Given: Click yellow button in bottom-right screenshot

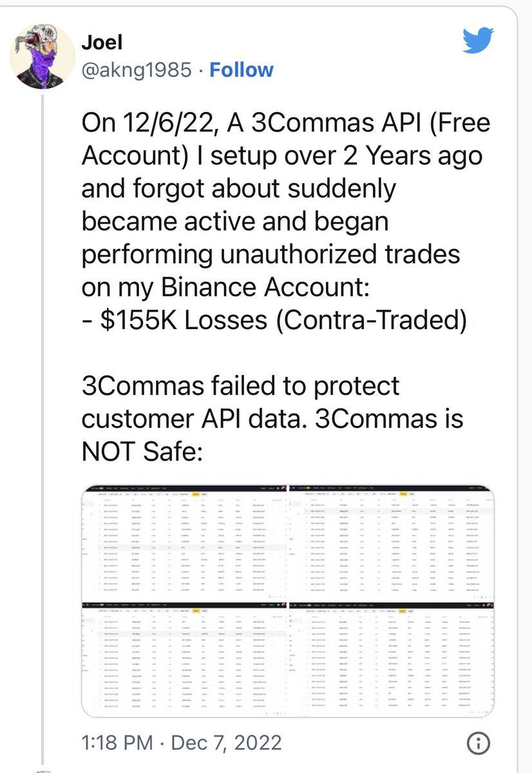Looking at the screenshot, I should [403, 611].
